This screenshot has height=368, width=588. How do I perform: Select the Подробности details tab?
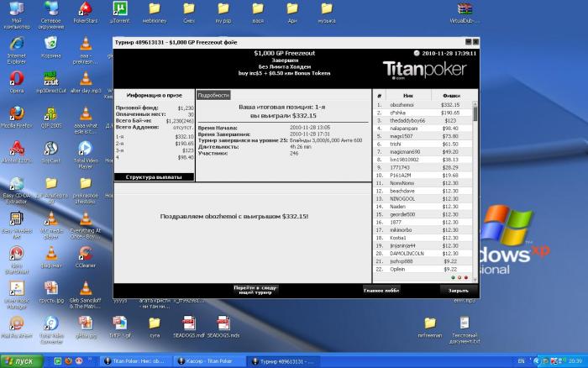pyautogui.click(x=213, y=95)
